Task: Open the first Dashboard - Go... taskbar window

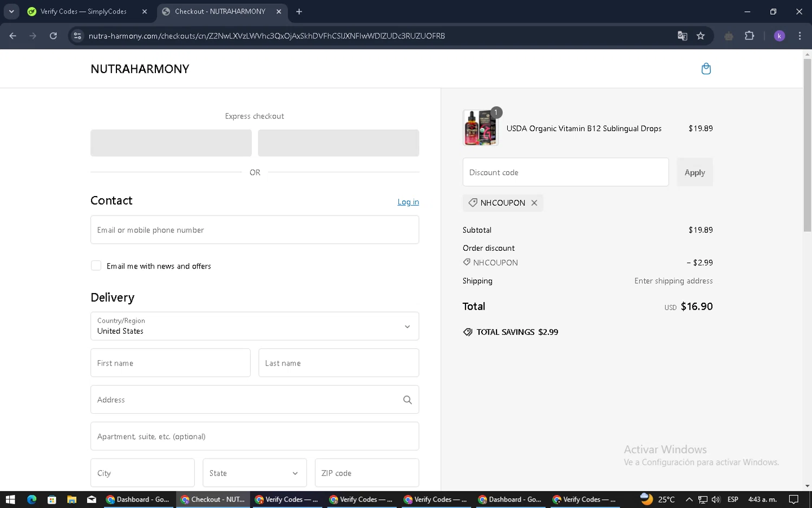Action: coord(139,499)
